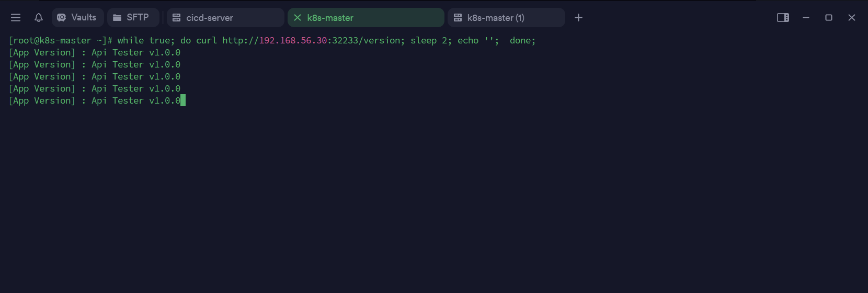868x293 pixels.
Task: Select the active k8s-master tab label
Action: coord(330,18)
